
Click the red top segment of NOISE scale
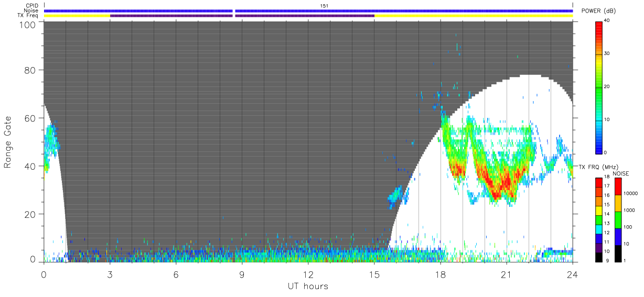coord(618,186)
